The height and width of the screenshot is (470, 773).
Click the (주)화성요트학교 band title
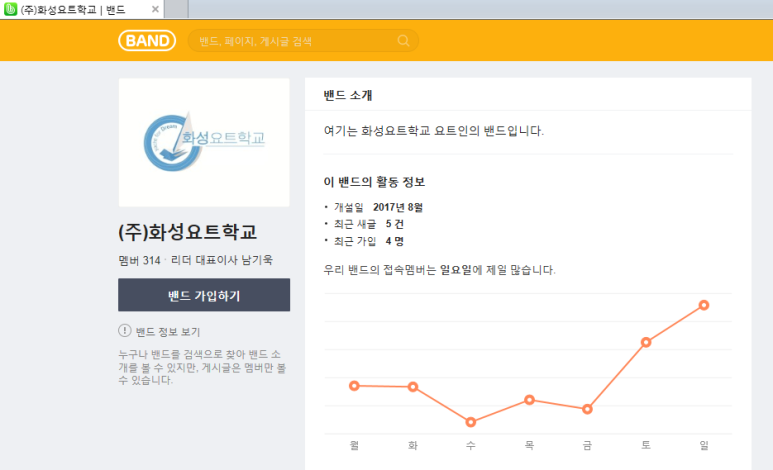[x=187, y=232]
